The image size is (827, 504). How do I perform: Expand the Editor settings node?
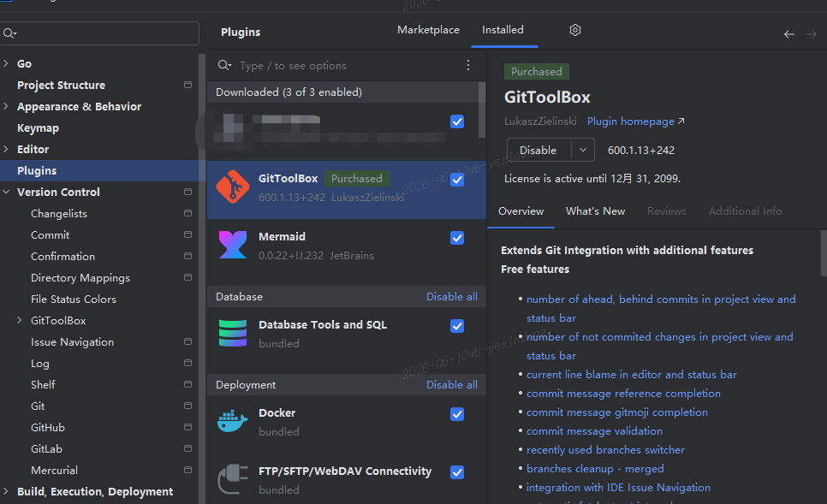pyautogui.click(x=6, y=149)
